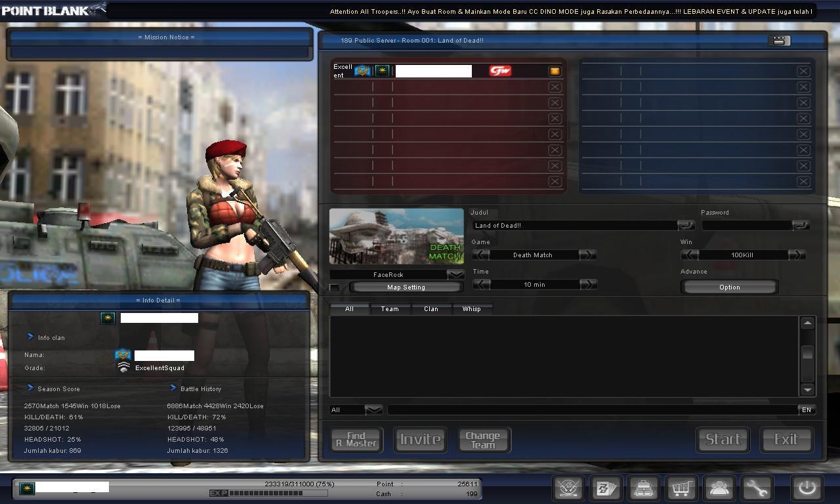Screen dimensions: 840x504
Task: Increase Win condition with right arrow
Action: 797,255
